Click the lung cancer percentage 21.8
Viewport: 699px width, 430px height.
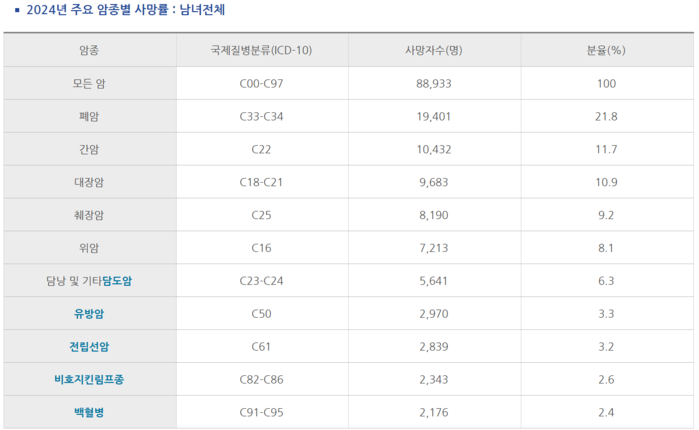606,116
